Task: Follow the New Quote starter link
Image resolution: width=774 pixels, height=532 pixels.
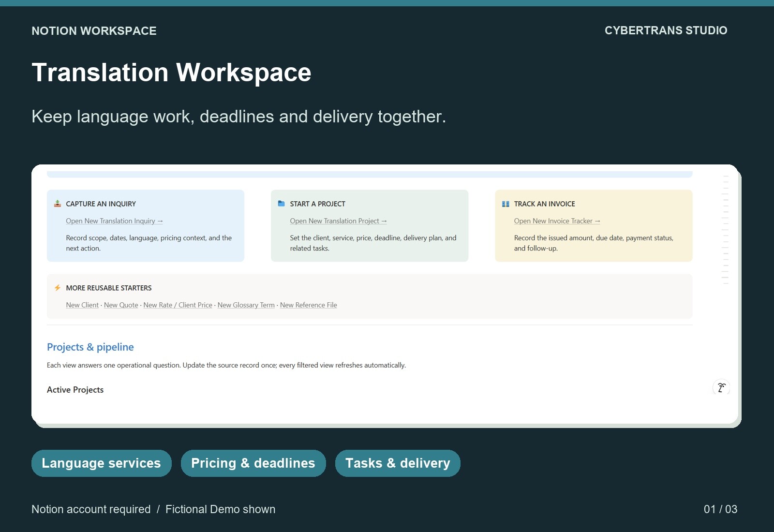Action: pos(121,305)
